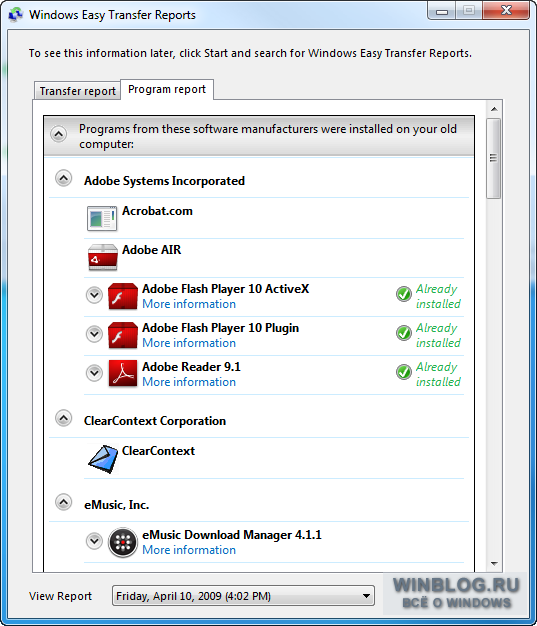Click the Adobe Reader 9.1 icon

(123, 374)
